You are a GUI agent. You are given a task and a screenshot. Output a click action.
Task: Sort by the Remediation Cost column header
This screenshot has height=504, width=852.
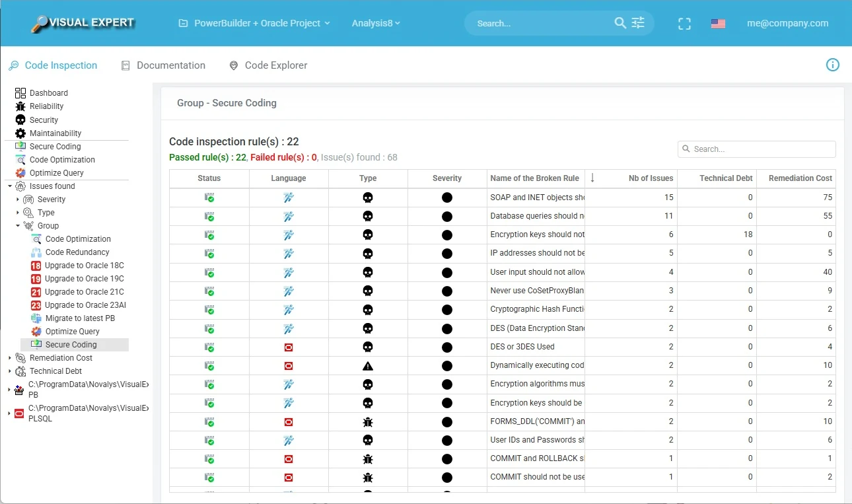pos(796,178)
